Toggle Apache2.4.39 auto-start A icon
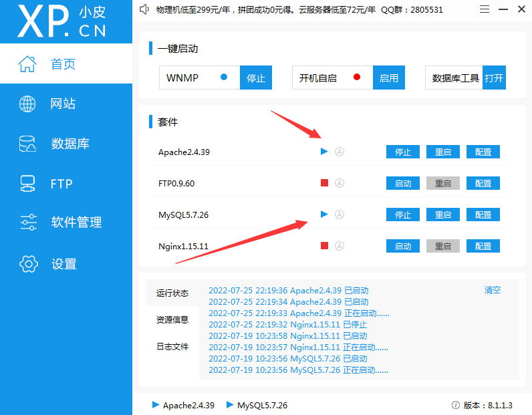Image resolution: width=532 pixels, height=415 pixels. tap(340, 152)
